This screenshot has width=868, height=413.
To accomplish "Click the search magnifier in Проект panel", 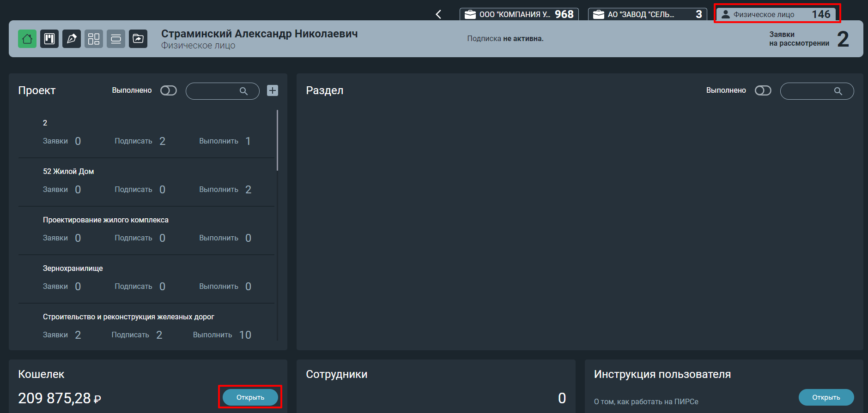I will coord(243,91).
